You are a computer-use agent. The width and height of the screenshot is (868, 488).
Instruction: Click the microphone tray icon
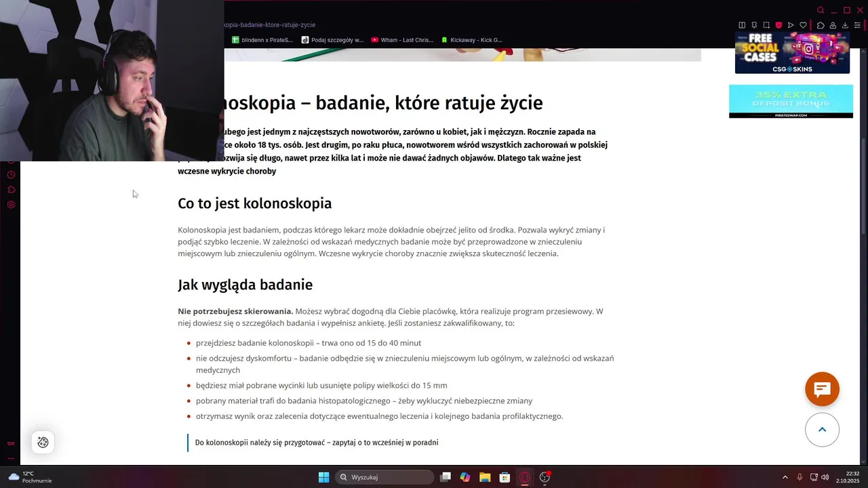pyautogui.click(x=800, y=477)
